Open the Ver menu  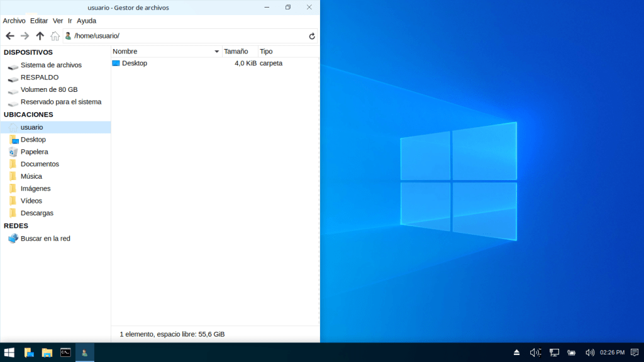pos(58,21)
